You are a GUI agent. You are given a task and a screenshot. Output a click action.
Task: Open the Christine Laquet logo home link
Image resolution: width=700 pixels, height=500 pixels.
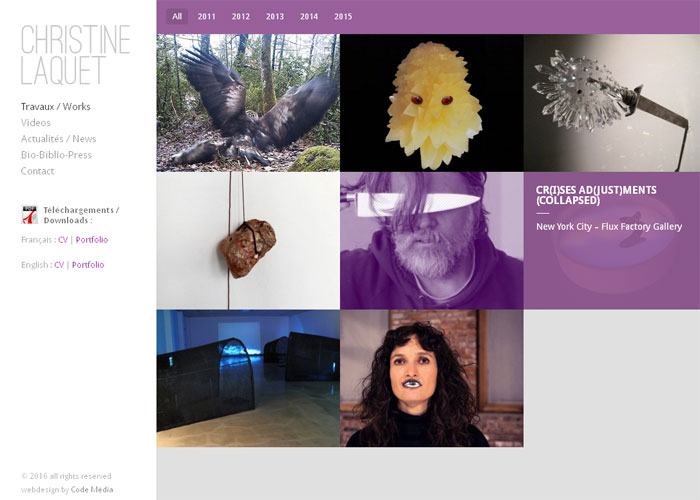75,55
